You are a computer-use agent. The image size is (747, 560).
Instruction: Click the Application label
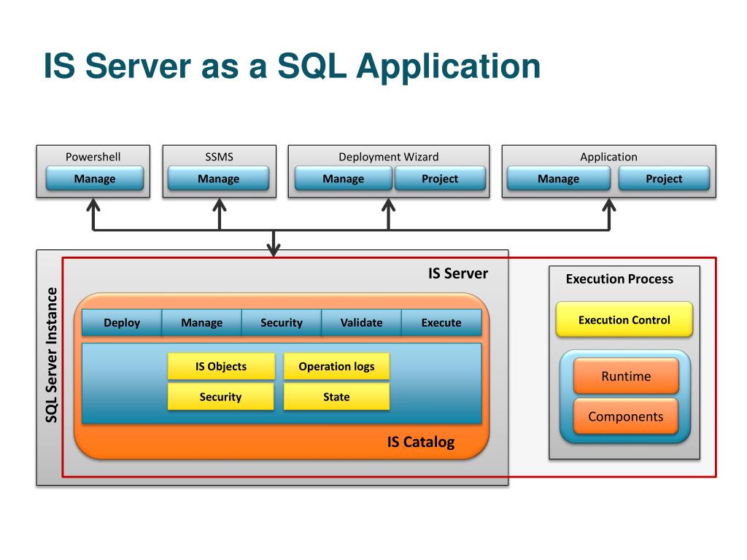pos(609,157)
